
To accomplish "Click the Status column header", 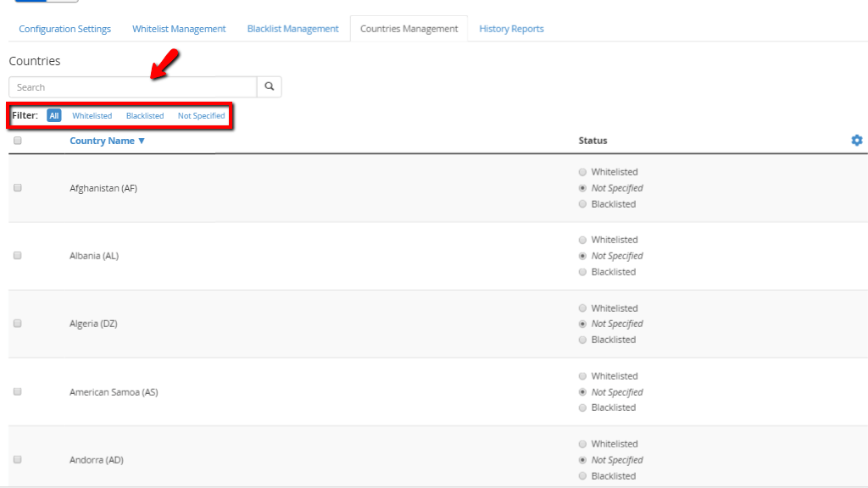I will tap(593, 141).
